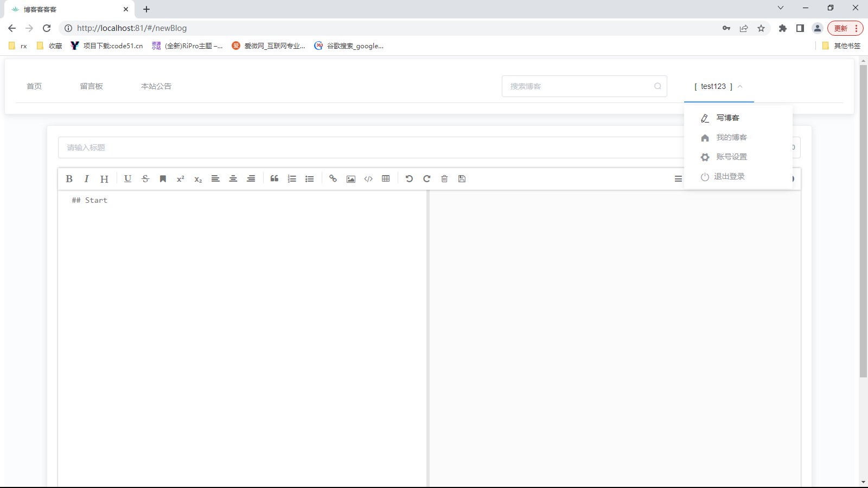Screen dimensions: 868x488
Task: Toggle bold formatting in the editor
Action: point(69,179)
